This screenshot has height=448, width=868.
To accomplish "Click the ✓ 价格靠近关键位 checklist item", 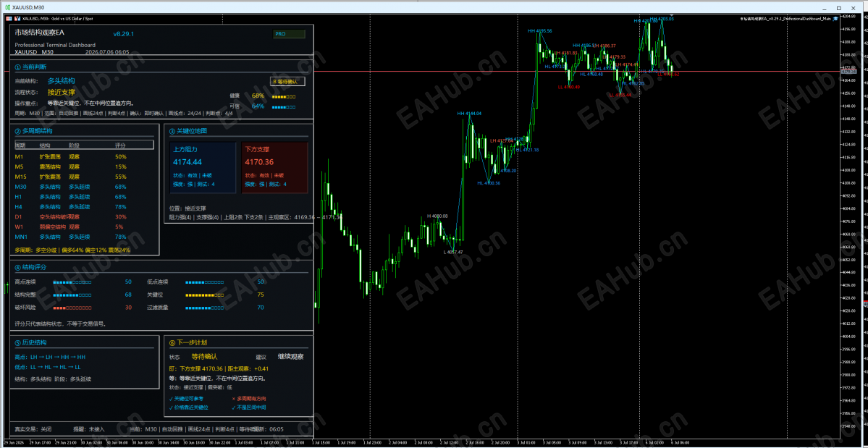I will point(189,407).
